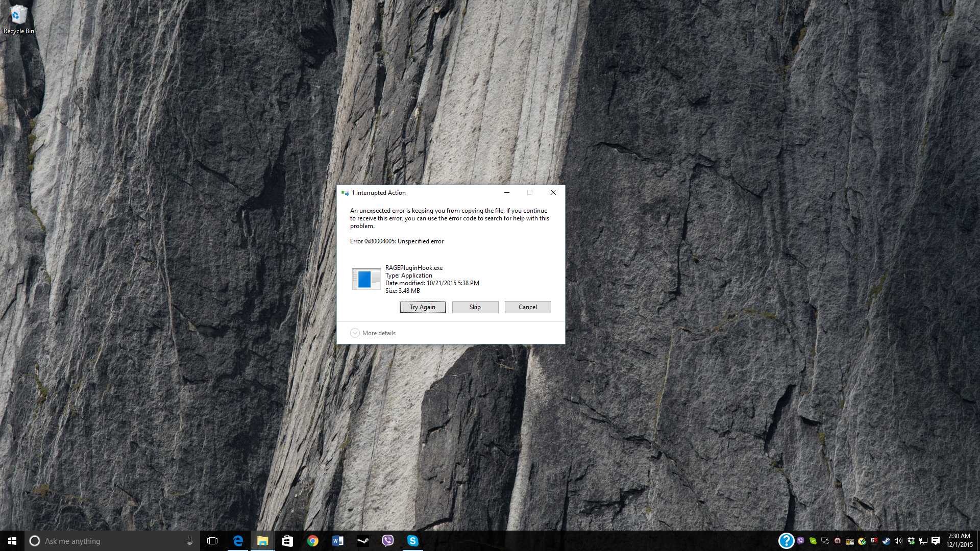Click the Try Again button

point(422,307)
